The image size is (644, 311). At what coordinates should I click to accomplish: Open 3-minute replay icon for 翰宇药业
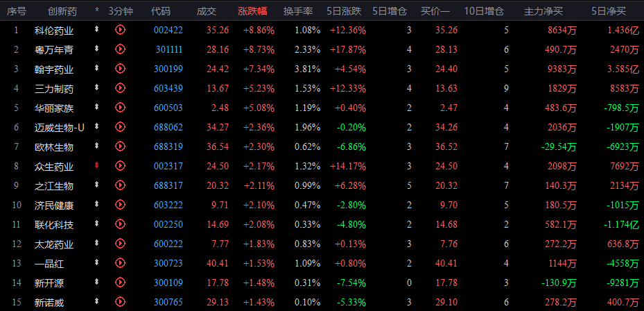tap(120, 68)
